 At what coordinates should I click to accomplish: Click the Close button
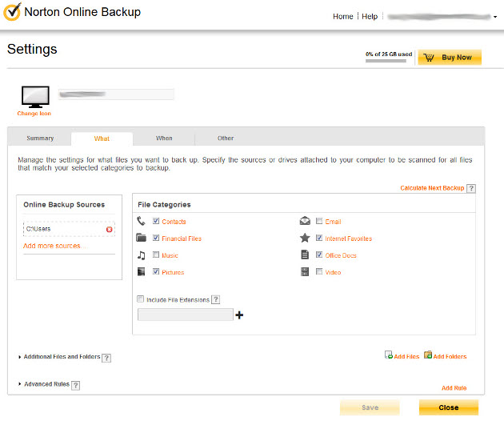449,407
